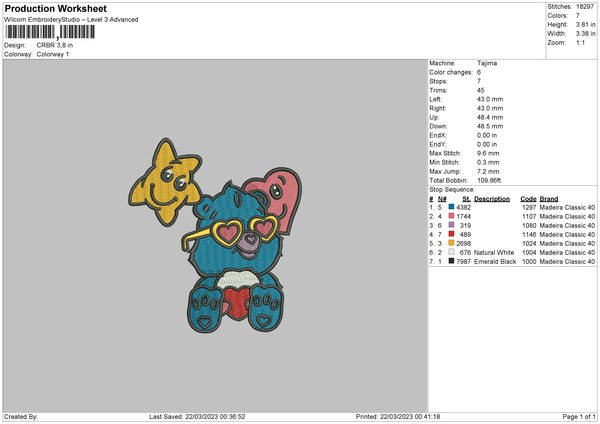600x424 pixels.
Task: Click the 'Code' column header
Action: [528, 199]
